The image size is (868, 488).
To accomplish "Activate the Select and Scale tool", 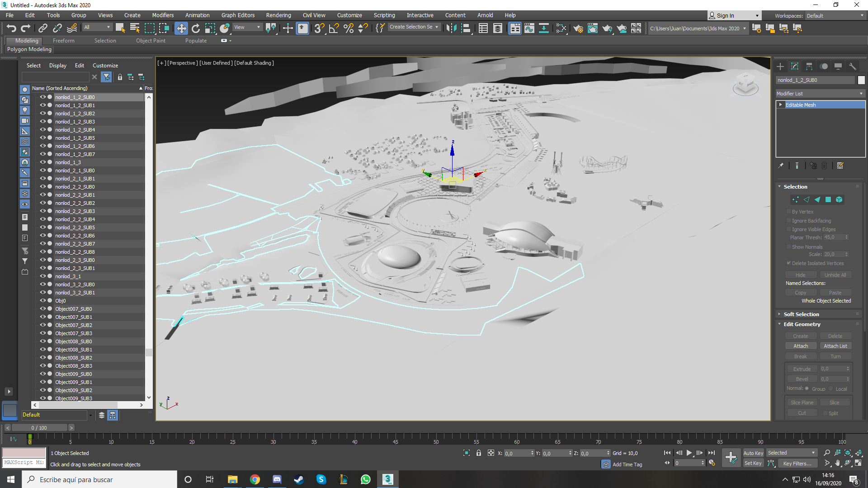I will coord(210,28).
